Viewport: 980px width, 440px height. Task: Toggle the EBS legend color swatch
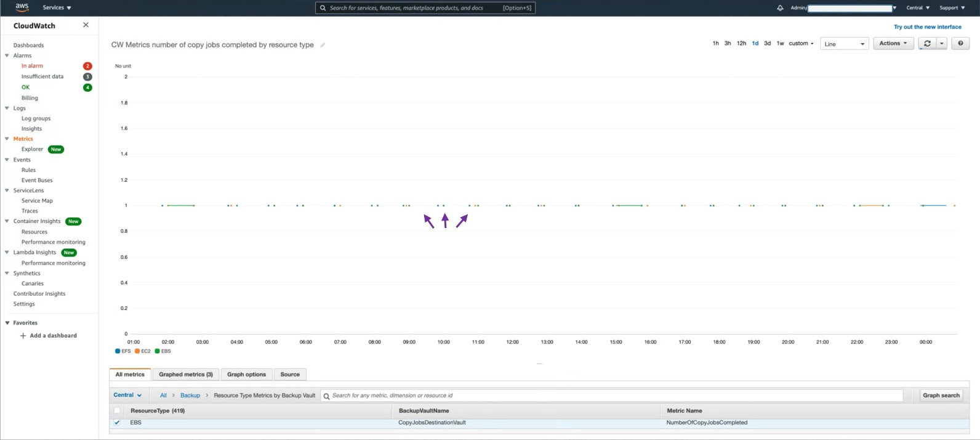pos(157,351)
